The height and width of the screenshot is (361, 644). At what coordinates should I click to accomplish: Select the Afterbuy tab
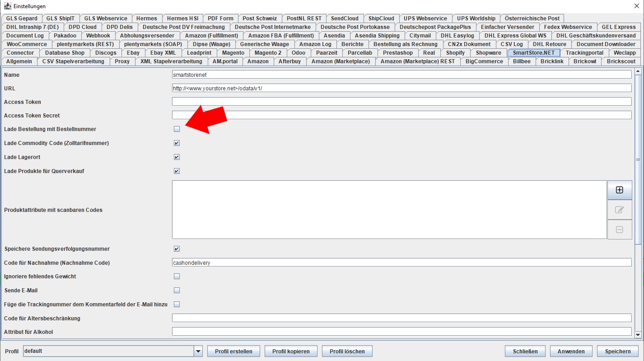[289, 61]
